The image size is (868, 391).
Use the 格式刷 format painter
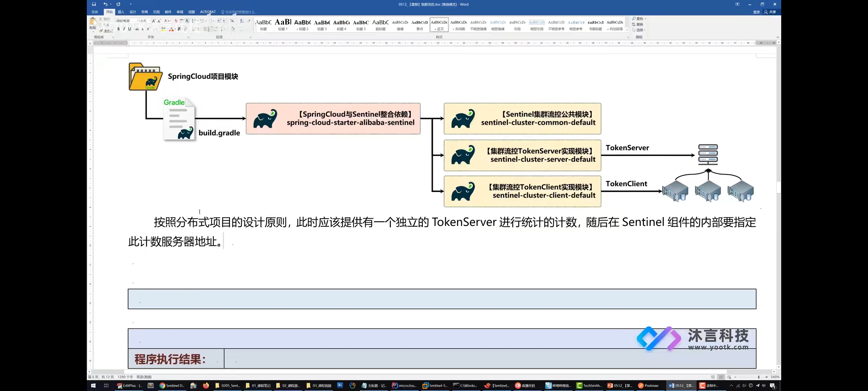coord(106,31)
